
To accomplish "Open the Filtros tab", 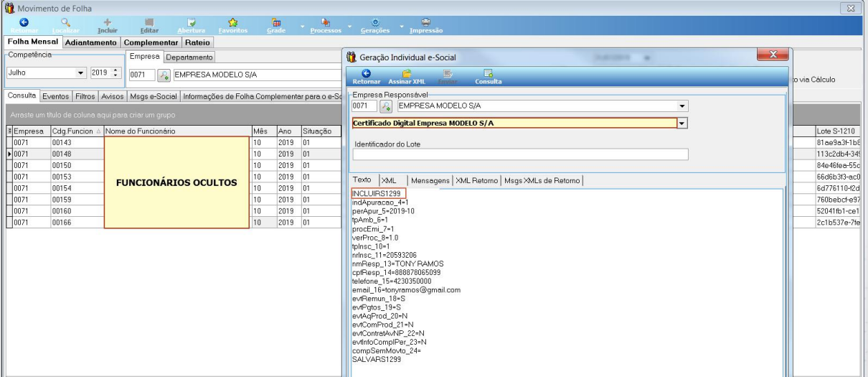I will tap(85, 96).
